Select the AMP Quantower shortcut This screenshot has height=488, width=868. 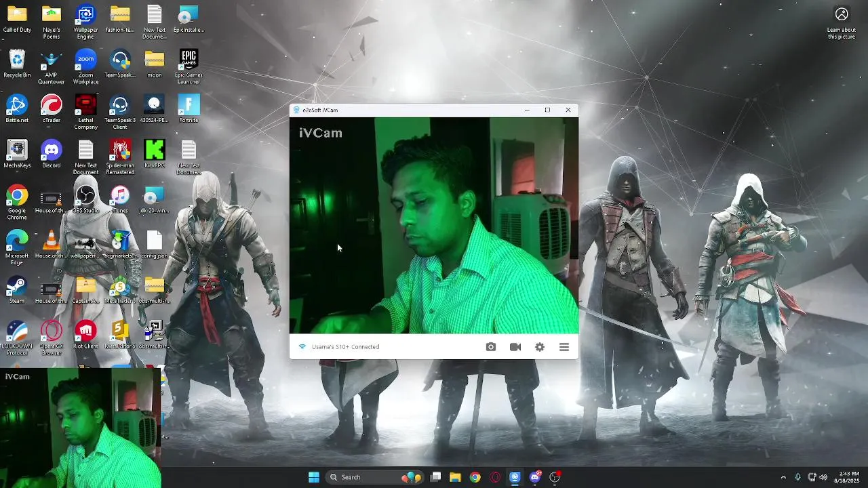tap(52, 67)
